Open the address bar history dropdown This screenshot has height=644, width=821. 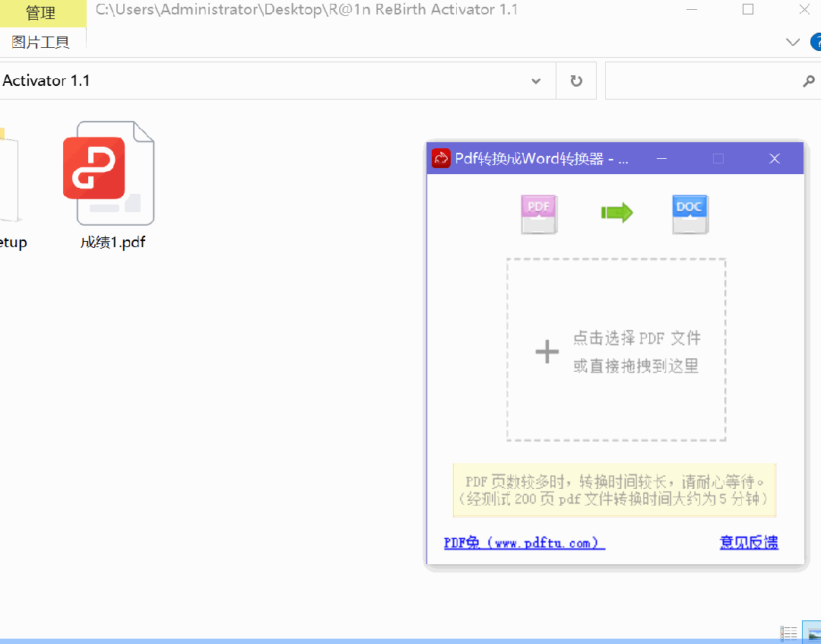pos(535,80)
